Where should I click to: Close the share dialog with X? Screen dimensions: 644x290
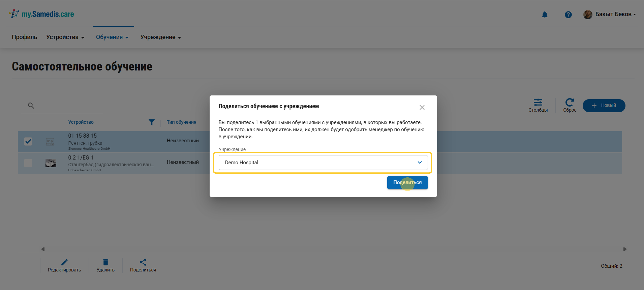[x=422, y=107]
